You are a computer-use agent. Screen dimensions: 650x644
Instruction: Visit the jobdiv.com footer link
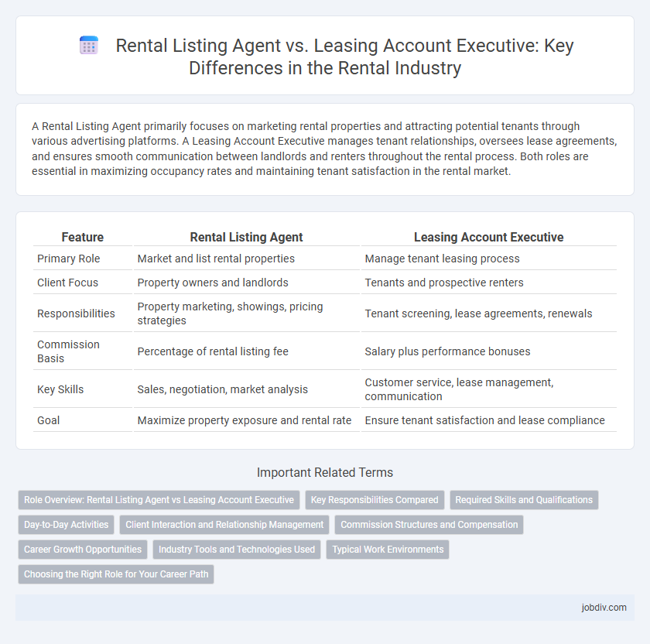tap(604, 608)
